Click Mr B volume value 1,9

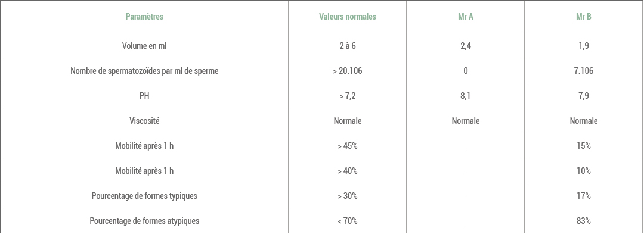(584, 46)
